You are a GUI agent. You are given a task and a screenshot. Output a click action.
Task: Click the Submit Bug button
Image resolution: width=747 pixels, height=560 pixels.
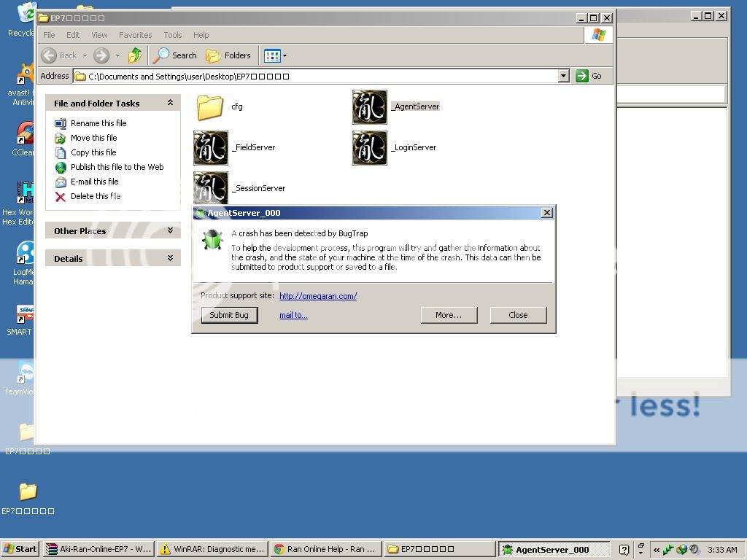click(x=229, y=315)
